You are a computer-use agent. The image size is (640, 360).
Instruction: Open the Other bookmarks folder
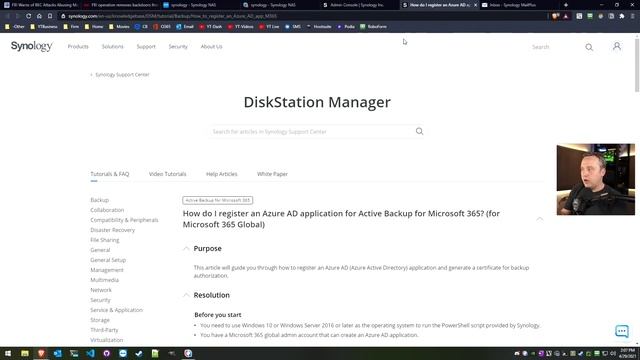coord(16,27)
